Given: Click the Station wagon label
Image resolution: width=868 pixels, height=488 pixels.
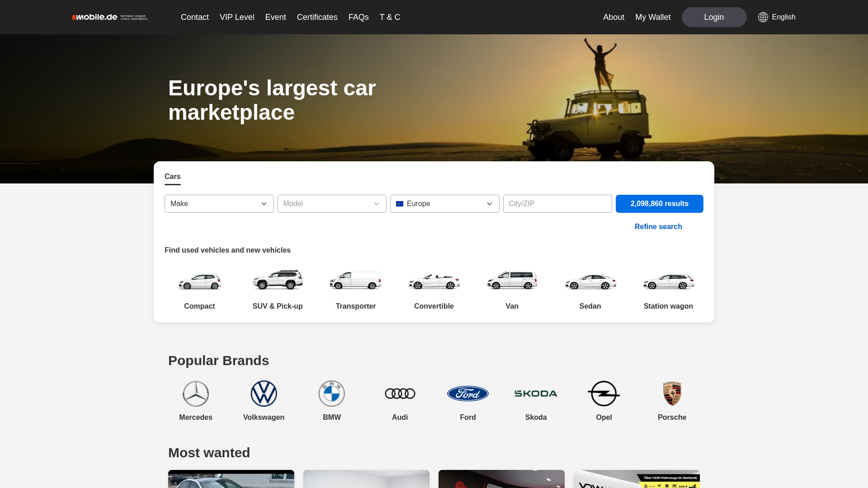Looking at the screenshot, I should 669,306.
